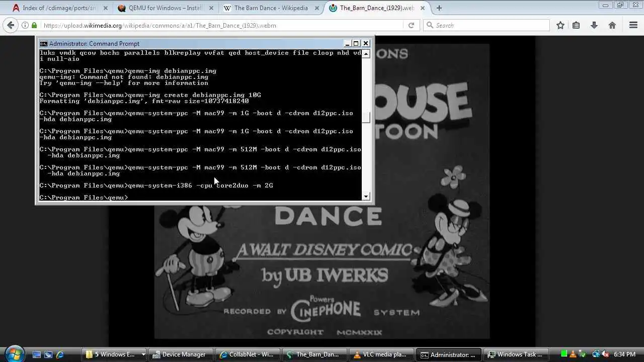Click the qemu-system-i386 command line
Screen dimensions: 644x362
[156, 186]
